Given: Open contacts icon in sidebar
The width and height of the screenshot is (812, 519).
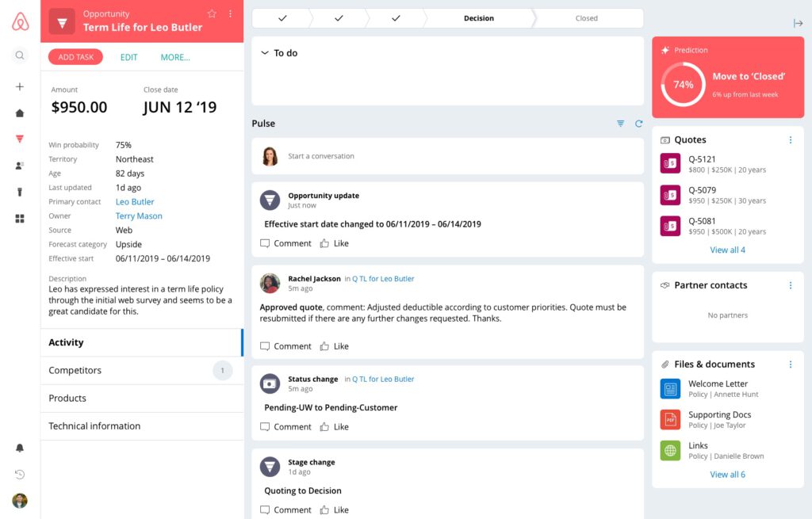Looking at the screenshot, I should coord(20,166).
